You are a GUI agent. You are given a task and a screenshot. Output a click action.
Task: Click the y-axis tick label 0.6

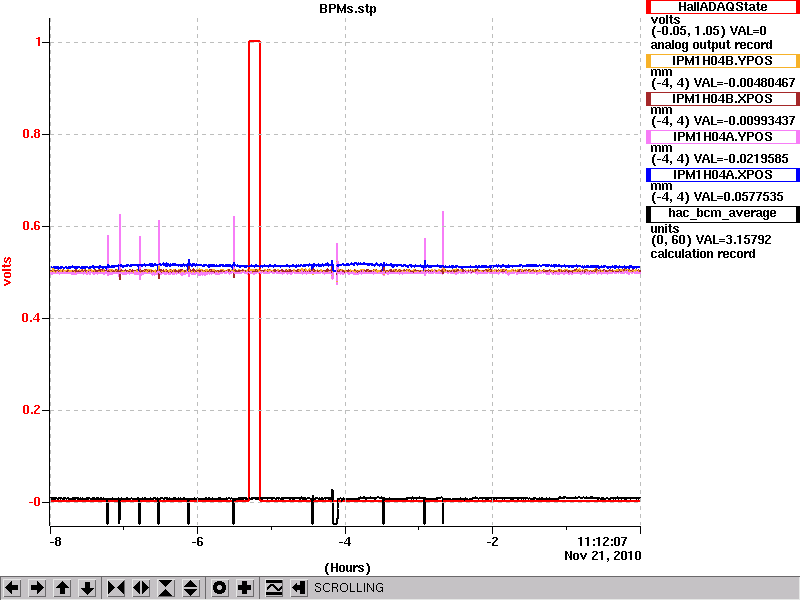point(32,226)
